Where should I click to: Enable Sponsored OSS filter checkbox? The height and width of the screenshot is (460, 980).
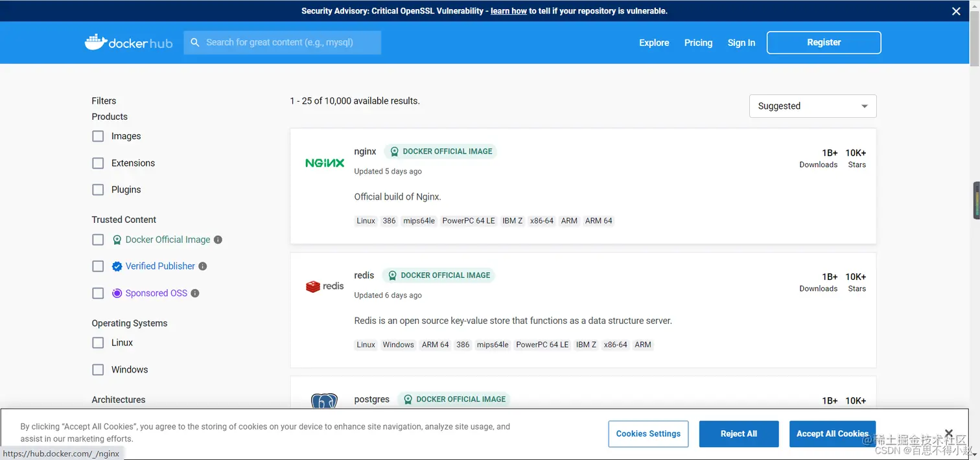tap(98, 293)
